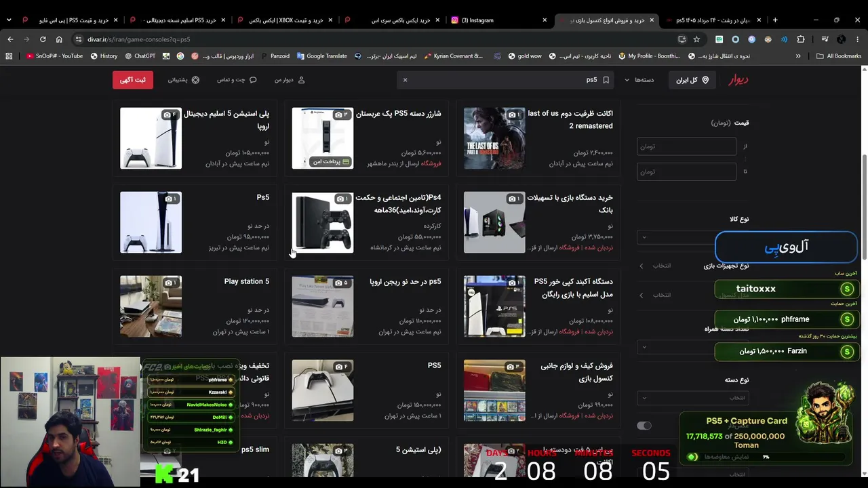The height and width of the screenshot is (488, 868).
Task: Go to the browser home page icon
Action: (x=59, y=39)
